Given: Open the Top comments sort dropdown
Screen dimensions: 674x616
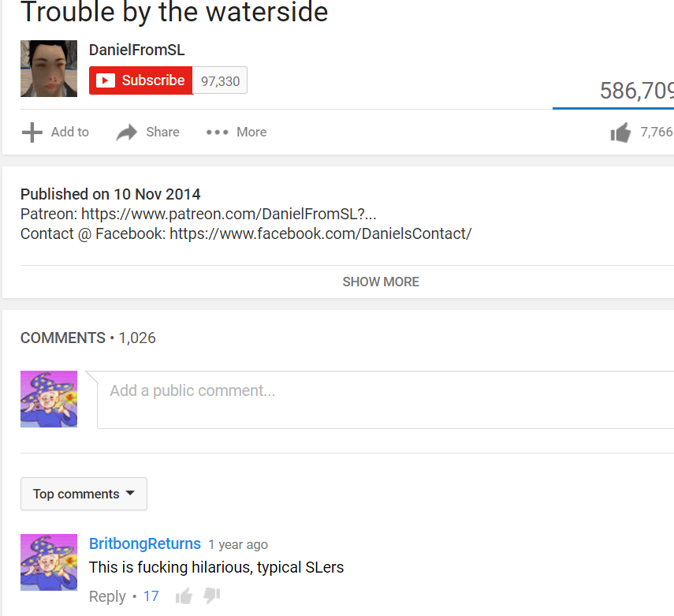Looking at the screenshot, I should [84, 494].
